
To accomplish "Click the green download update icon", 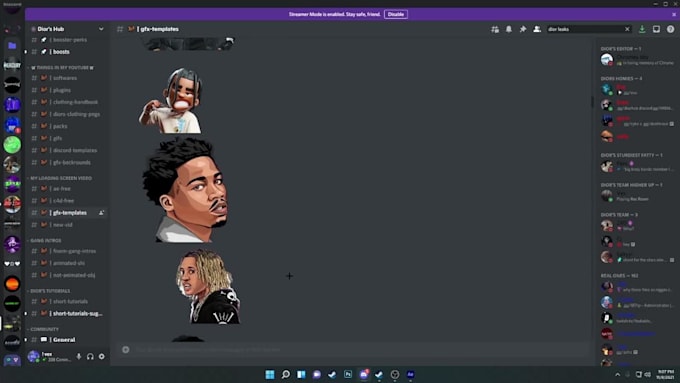I will point(642,29).
